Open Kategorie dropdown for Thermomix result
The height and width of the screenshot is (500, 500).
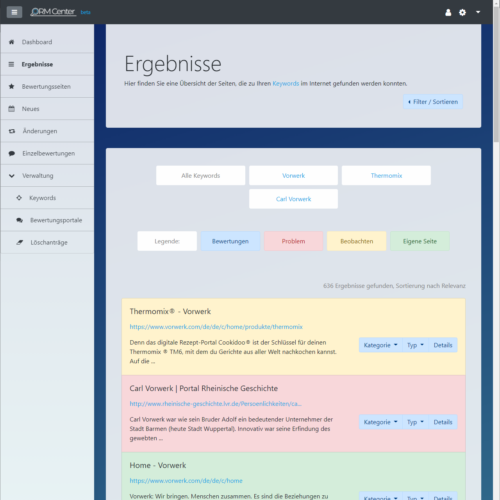pos(381,345)
